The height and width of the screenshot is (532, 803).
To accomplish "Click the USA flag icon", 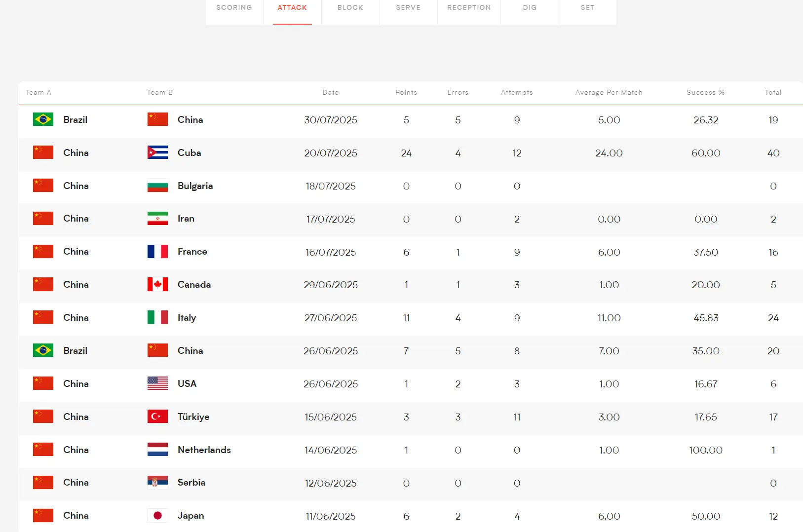I will point(157,383).
